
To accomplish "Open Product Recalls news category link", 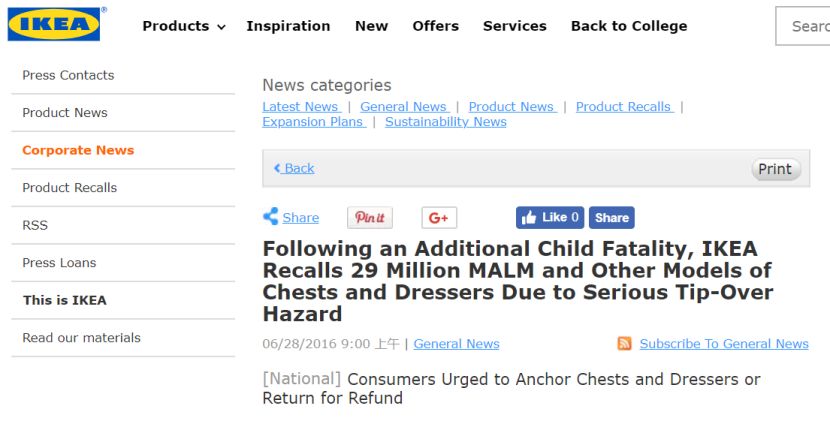I will coord(625,106).
